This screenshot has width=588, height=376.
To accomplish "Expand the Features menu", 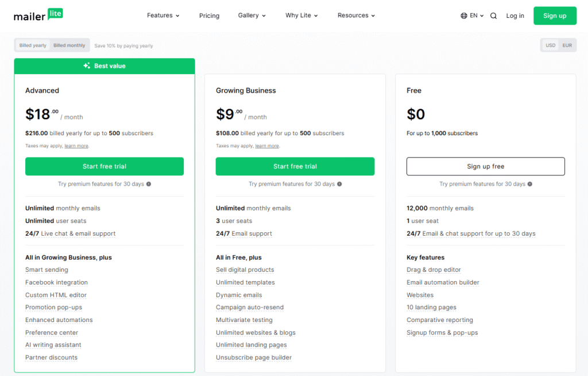I will (163, 16).
